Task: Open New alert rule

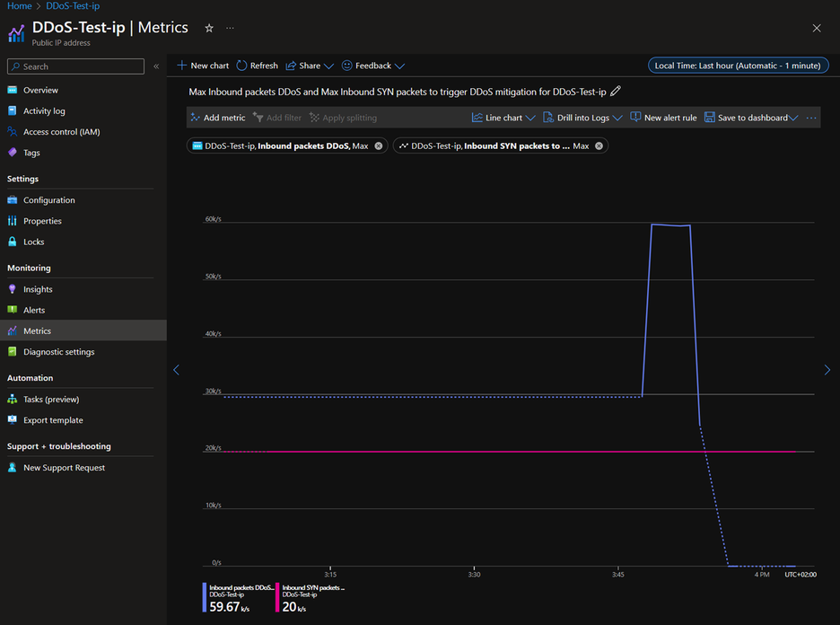Action: (x=663, y=118)
